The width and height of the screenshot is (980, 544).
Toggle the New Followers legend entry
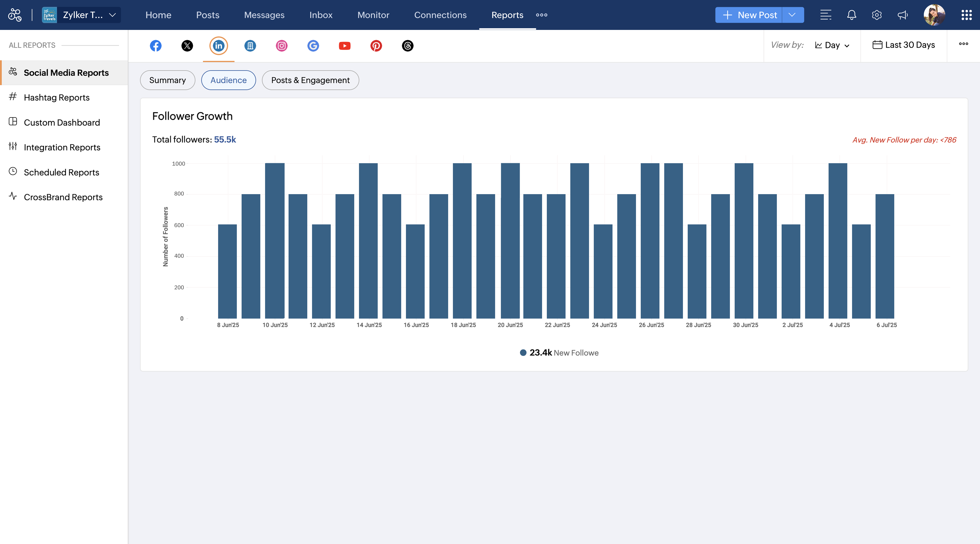[559, 353]
